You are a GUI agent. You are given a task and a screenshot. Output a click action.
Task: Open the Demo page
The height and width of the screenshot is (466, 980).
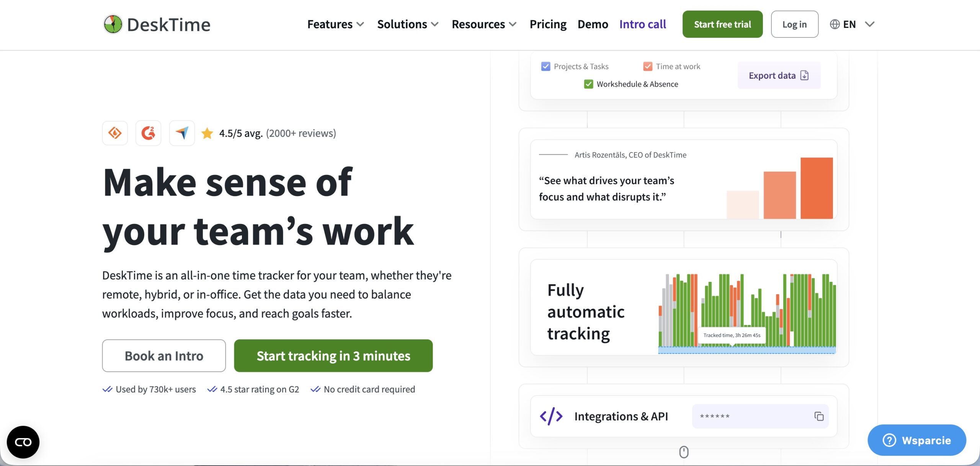click(x=593, y=25)
